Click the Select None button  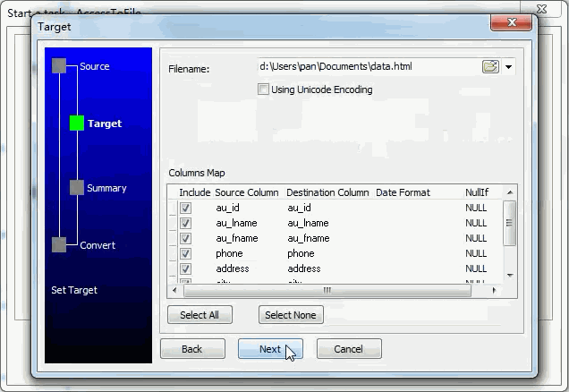click(291, 315)
